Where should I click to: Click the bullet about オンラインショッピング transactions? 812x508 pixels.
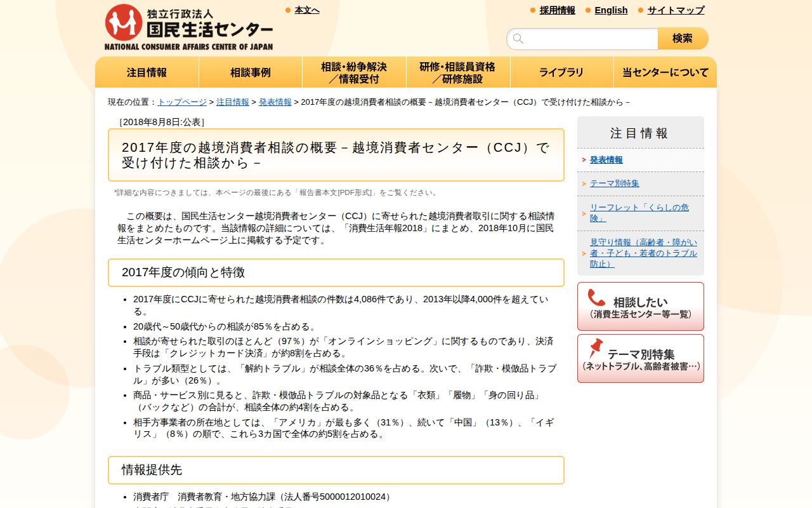coord(343,347)
